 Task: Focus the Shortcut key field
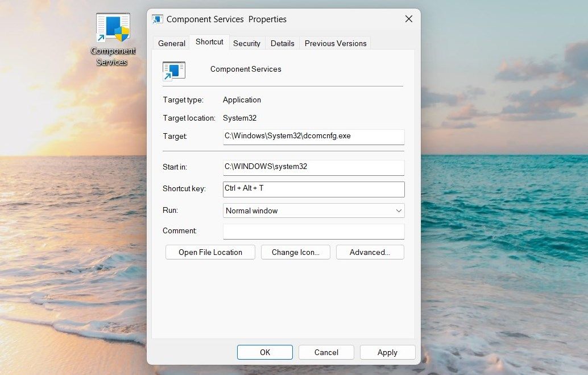313,189
